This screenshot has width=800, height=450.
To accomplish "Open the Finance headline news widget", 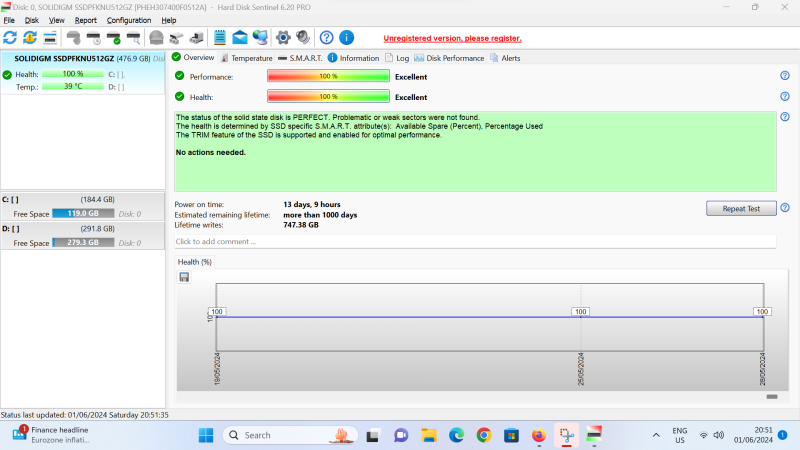I will pyautogui.click(x=51, y=435).
